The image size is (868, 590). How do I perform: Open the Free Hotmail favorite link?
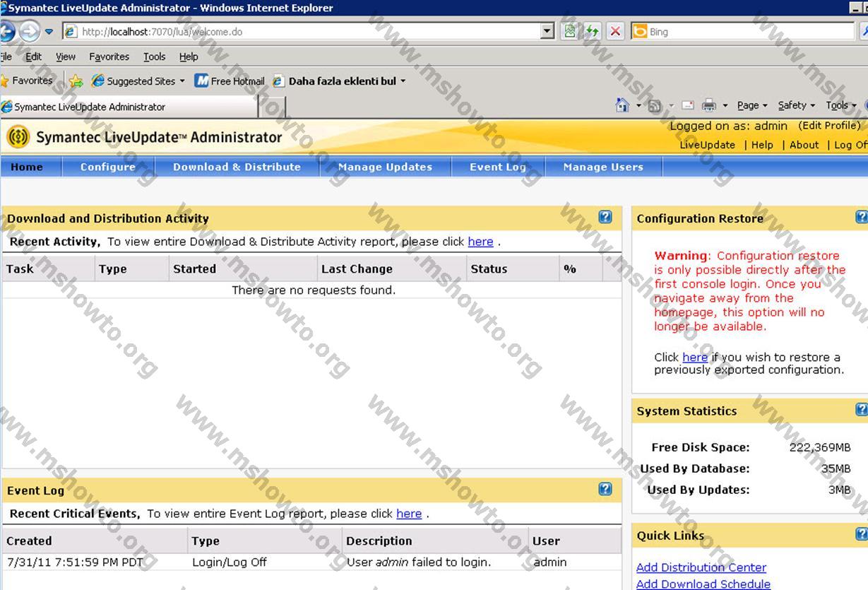tap(230, 81)
